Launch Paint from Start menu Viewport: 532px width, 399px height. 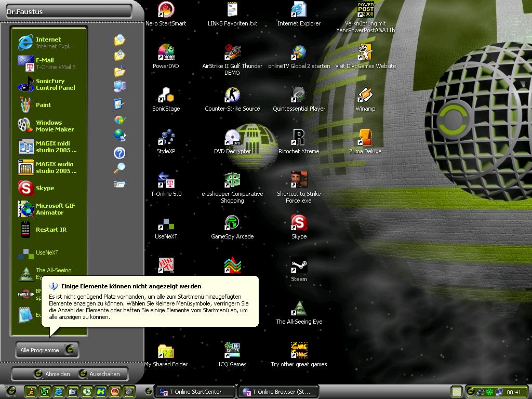pyautogui.click(x=44, y=105)
